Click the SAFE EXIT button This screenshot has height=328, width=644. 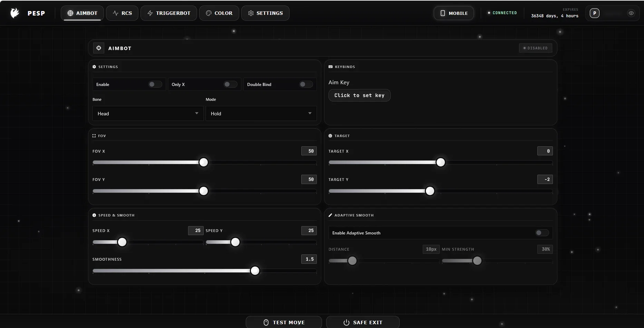tap(363, 322)
